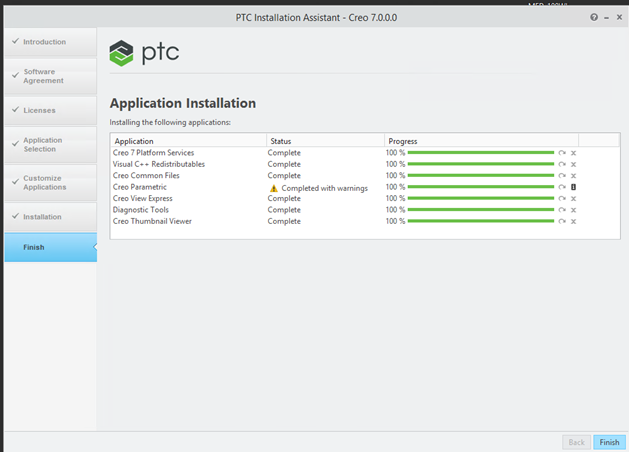Screen dimensions: 629x452
Task: Select the Licenses step in sidebar
Action: tap(51, 110)
